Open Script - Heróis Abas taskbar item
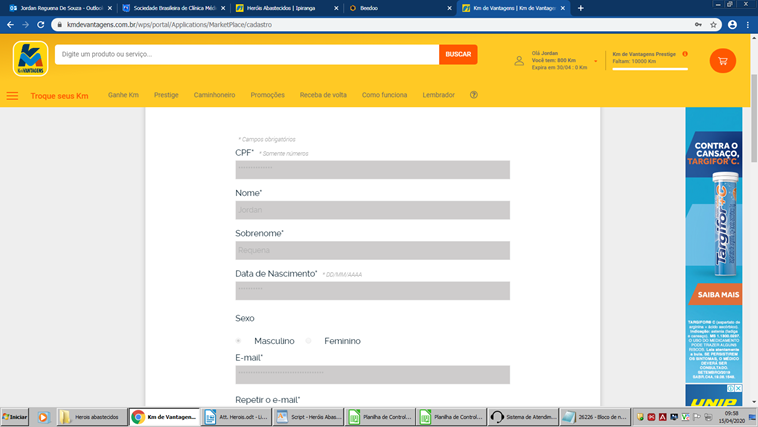The image size is (758, 427). [x=308, y=417]
